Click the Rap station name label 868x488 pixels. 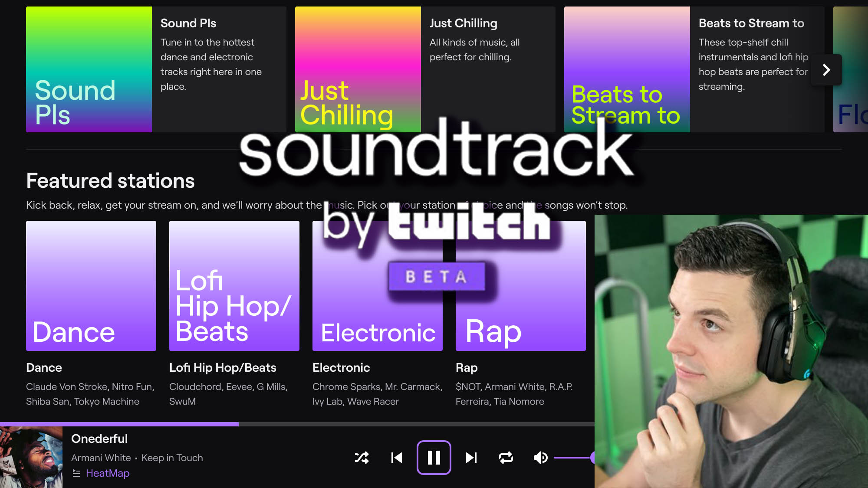(x=467, y=367)
